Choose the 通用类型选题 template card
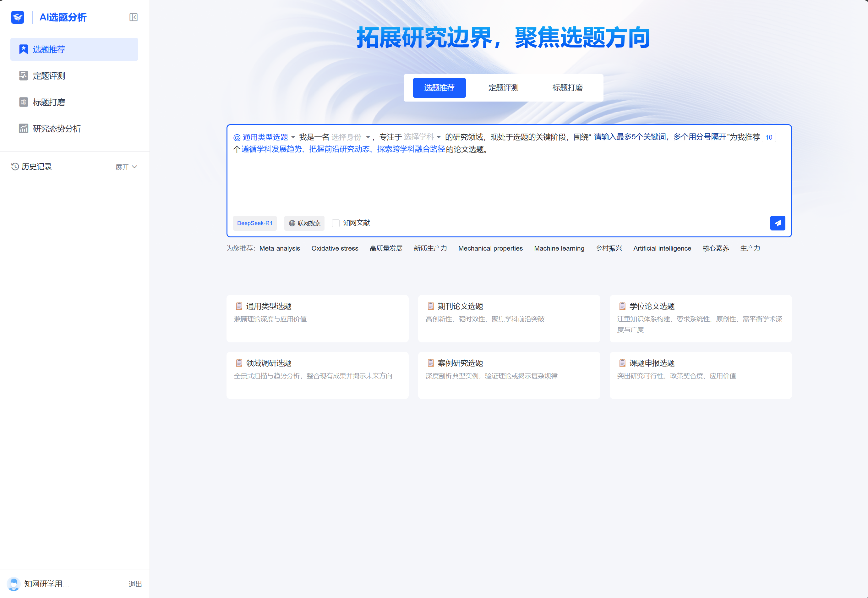Image resolution: width=868 pixels, height=598 pixels. (x=317, y=318)
